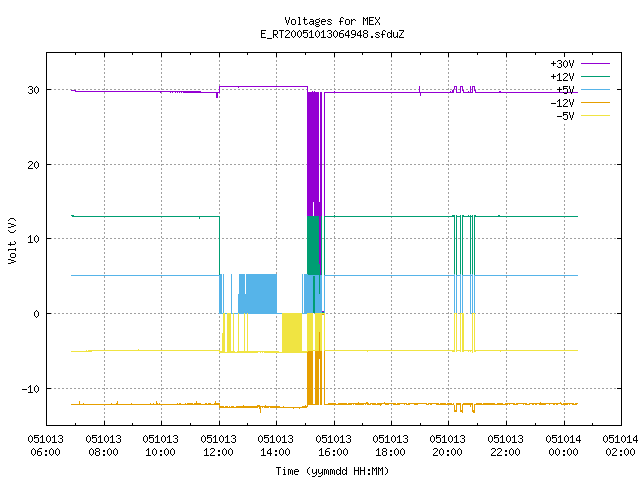Click the y-axis tick label 10
Screen dimensions: 640x480
pyautogui.click(x=33, y=239)
